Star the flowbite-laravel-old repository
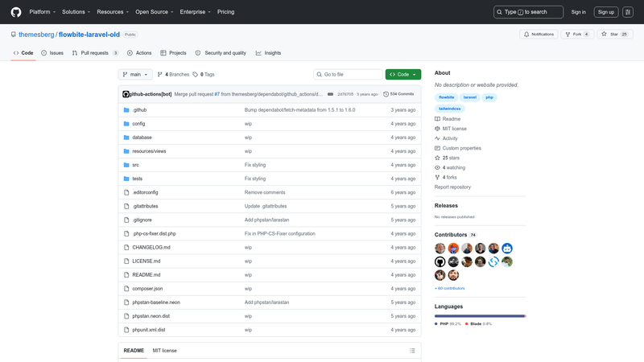 click(x=614, y=35)
